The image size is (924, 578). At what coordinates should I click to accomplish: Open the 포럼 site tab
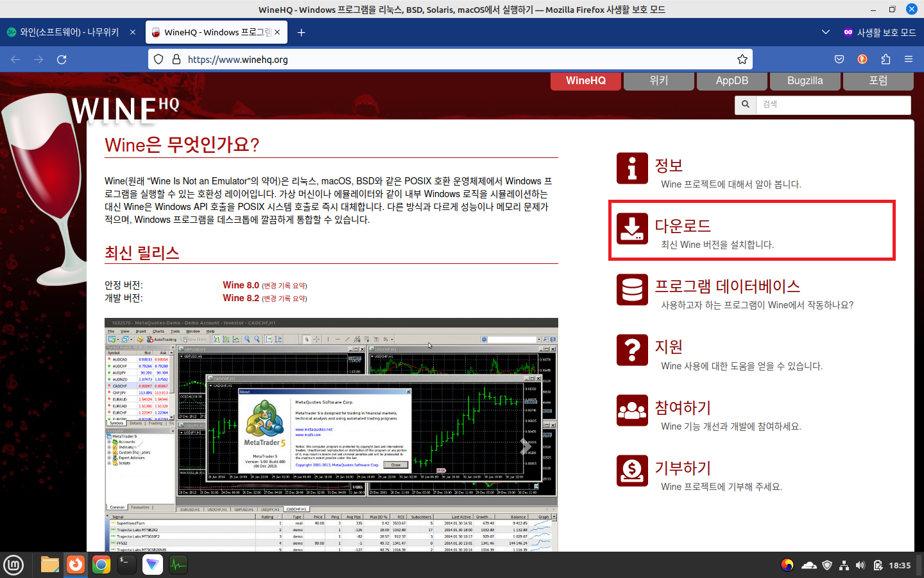(x=878, y=81)
